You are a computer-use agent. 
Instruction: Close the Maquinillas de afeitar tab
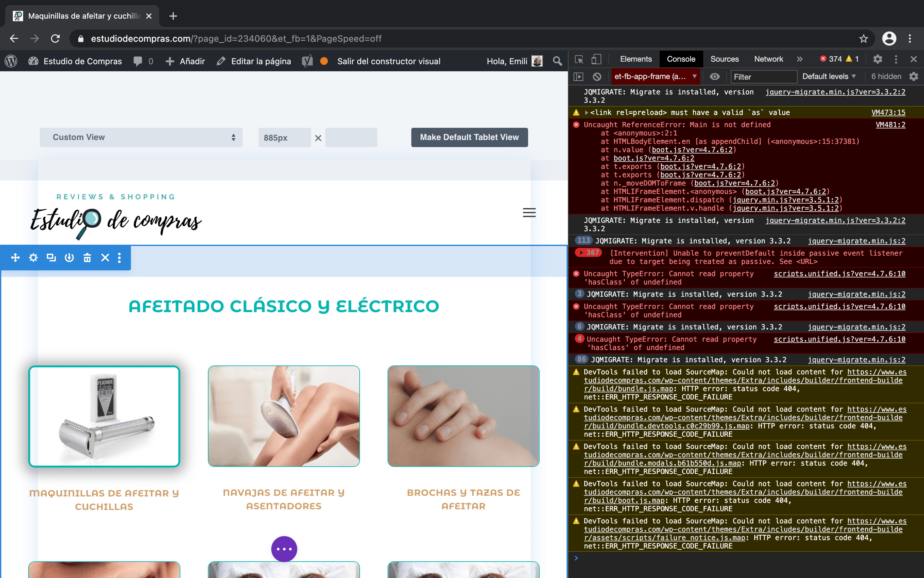149,16
